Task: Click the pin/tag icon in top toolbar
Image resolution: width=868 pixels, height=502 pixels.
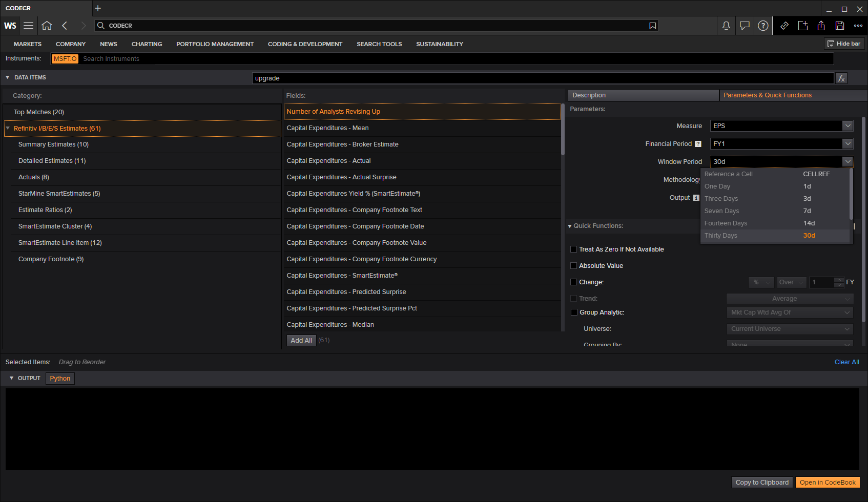Action: click(784, 26)
